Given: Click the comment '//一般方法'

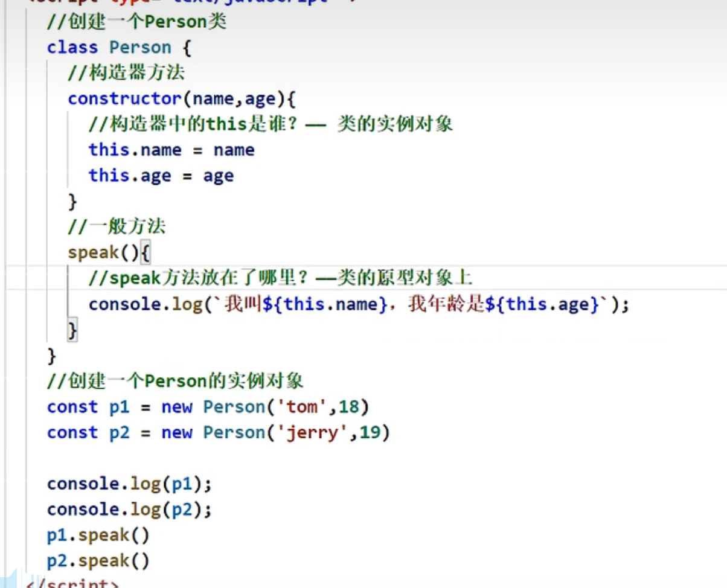Looking at the screenshot, I should click(x=117, y=227).
